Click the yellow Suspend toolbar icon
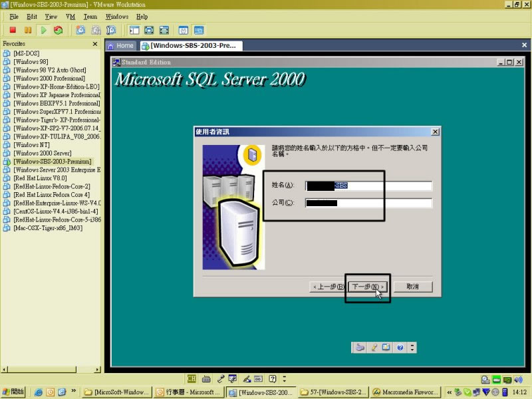The width and height of the screenshot is (532, 399). pyautogui.click(x=28, y=30)
